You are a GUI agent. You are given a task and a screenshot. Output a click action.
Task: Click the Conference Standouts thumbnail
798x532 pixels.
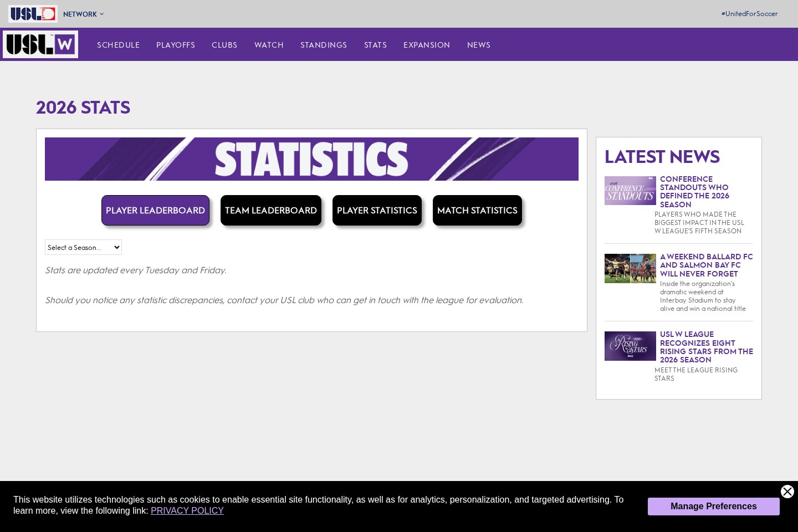(x=630, y=191)
